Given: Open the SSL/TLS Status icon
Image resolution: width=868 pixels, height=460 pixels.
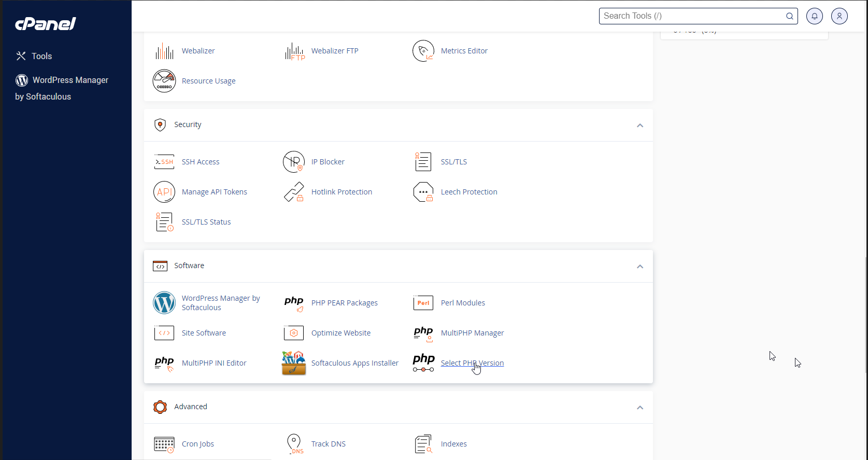Looking at the screenshot, I should [164, 222].
